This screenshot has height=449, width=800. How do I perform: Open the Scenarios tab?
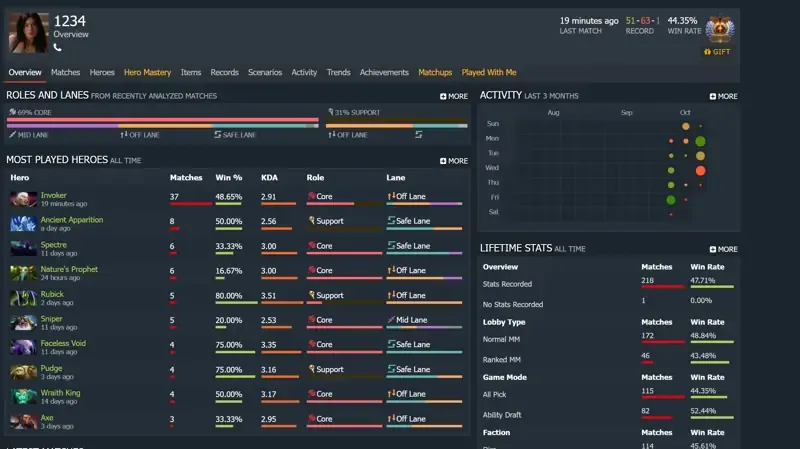coord(265,72)
